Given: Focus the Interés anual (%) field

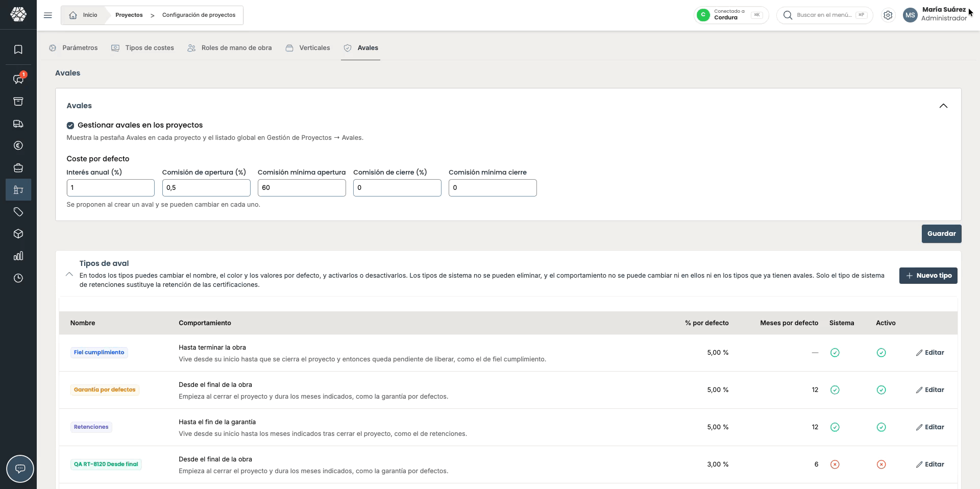Looking at the screenshot, I should (111, 188).
